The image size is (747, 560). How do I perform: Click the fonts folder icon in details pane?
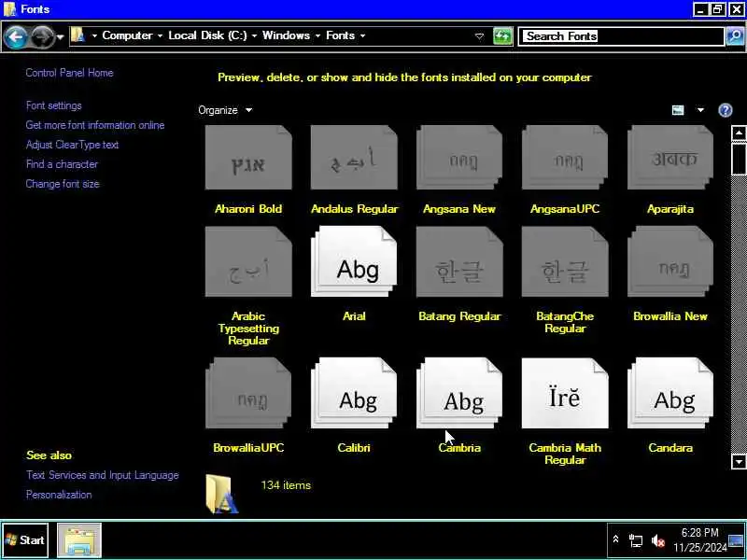[222, 495]
